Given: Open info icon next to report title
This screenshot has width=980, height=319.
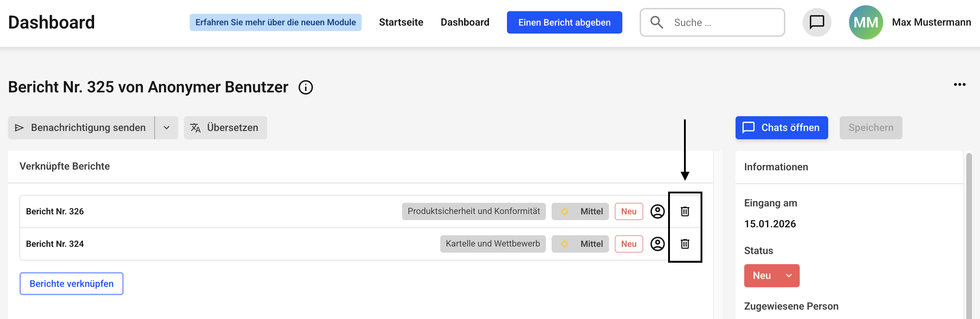Looking at the screenshot, I should [x=305, y=87].
